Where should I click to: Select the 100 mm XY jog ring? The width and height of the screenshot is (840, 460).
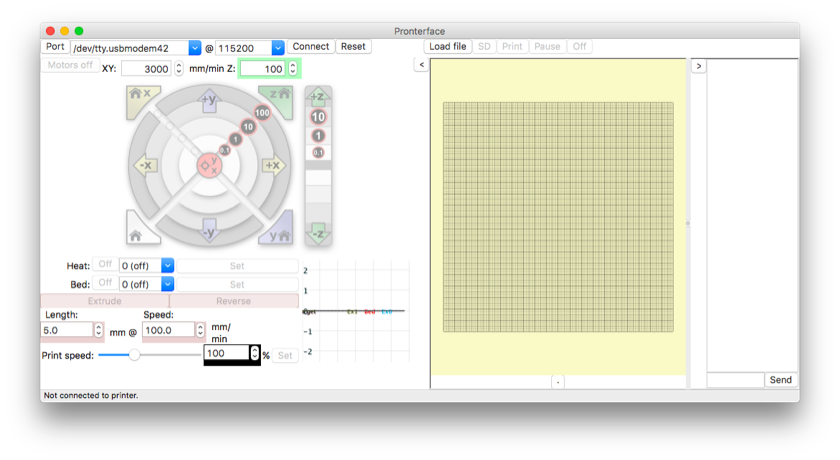coord(262,112)
